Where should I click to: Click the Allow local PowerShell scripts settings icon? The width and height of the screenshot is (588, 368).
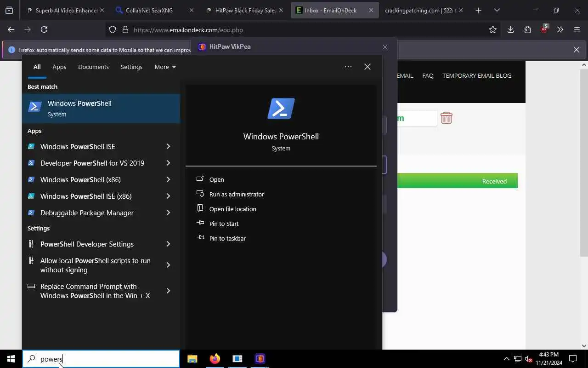click(31, 260)
